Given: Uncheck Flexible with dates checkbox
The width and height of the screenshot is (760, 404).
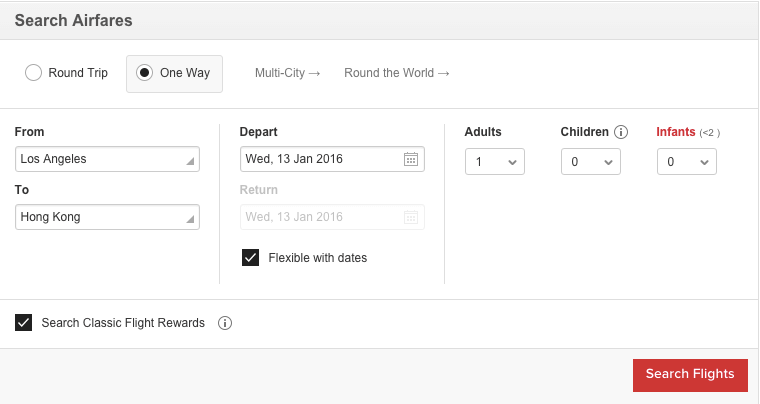Looking at the screenshot, I should click(251, 258).
